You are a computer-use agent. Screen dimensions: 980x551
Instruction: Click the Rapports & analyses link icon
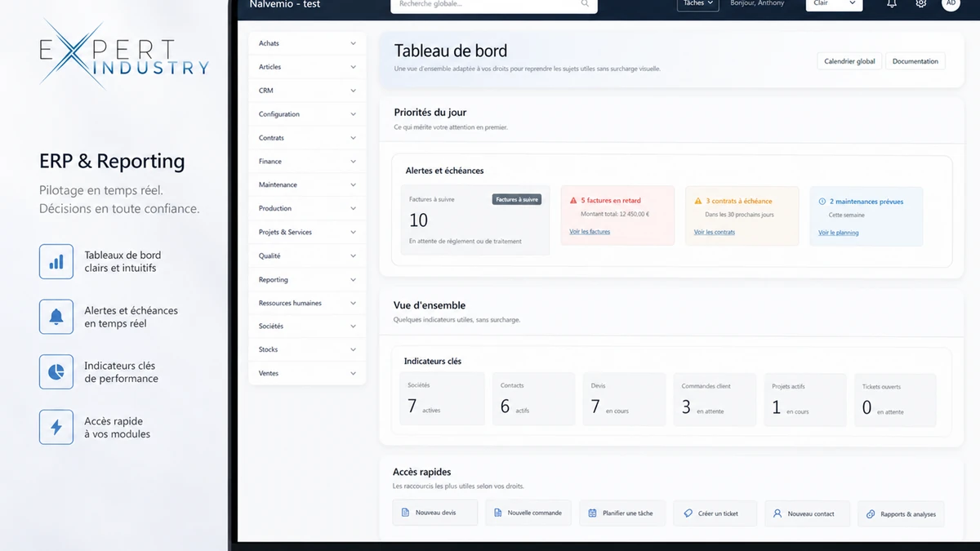[871, 514]
